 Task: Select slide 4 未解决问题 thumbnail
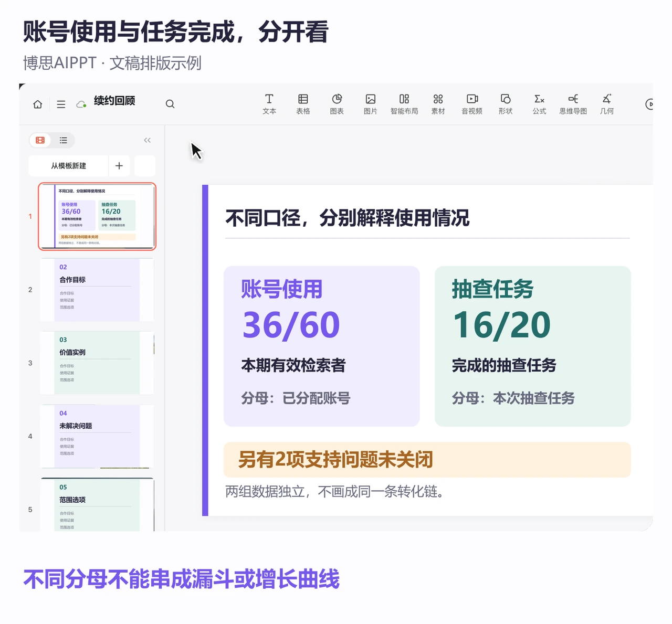[x=97, y=436]
